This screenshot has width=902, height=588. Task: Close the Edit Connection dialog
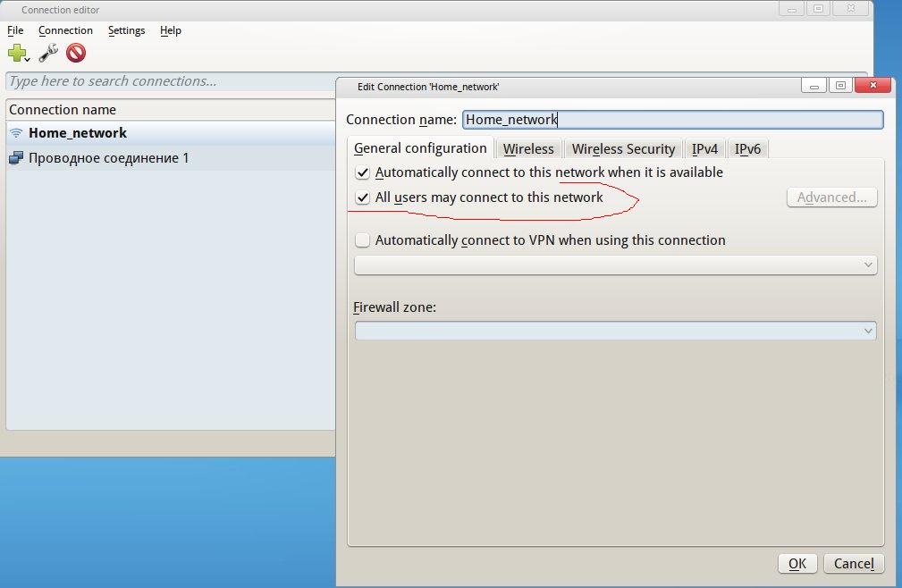[872, 86]
